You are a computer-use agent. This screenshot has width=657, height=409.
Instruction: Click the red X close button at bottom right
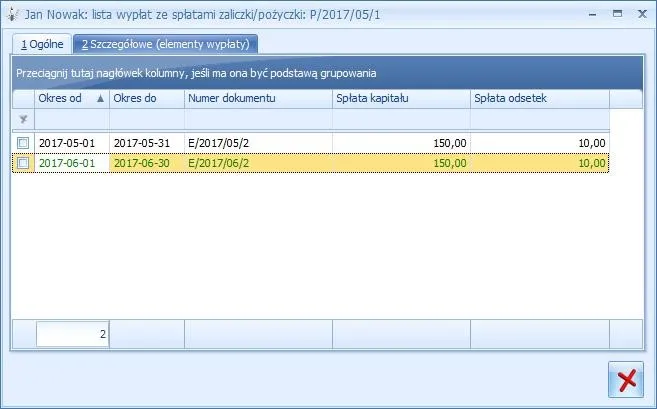click(625, 380)
